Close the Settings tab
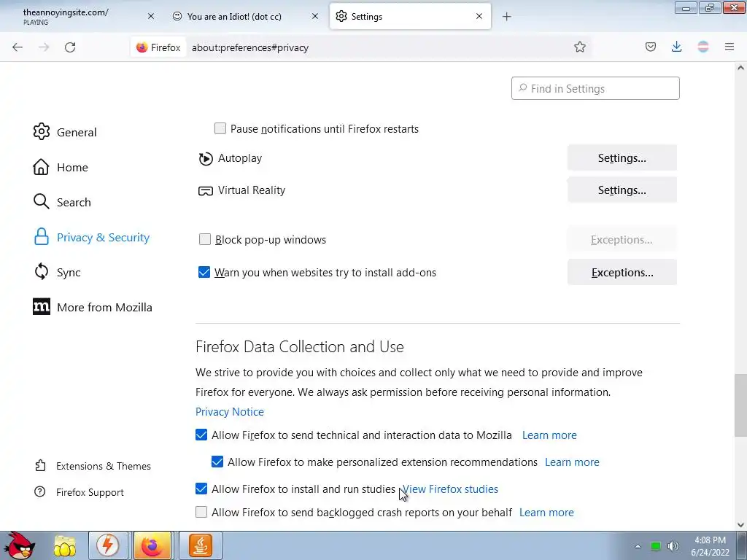This screenshot has width=747, height=560. click(479, 16)
